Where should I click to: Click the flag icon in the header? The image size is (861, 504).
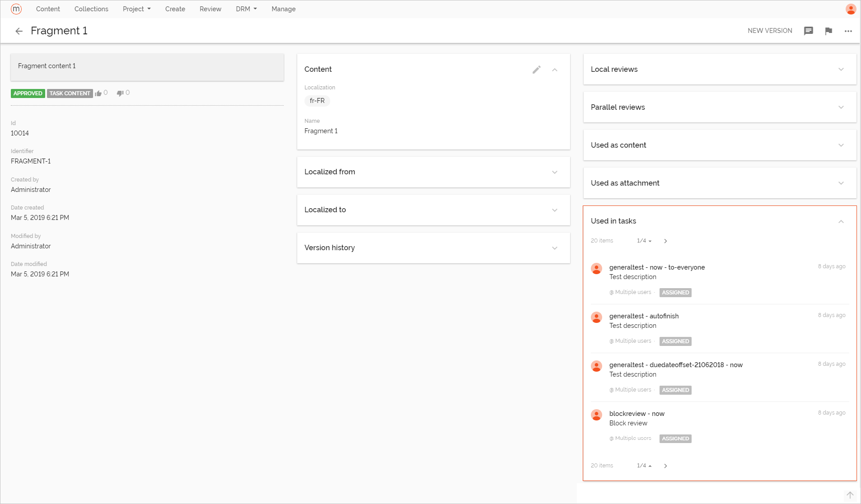tap(829, 31)
